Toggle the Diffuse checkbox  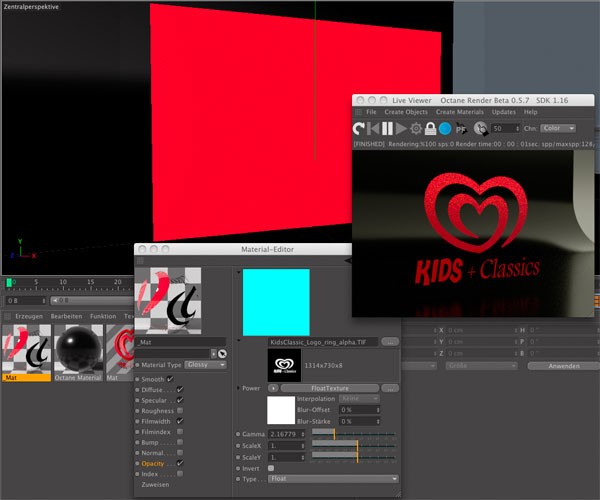(180, 390)
